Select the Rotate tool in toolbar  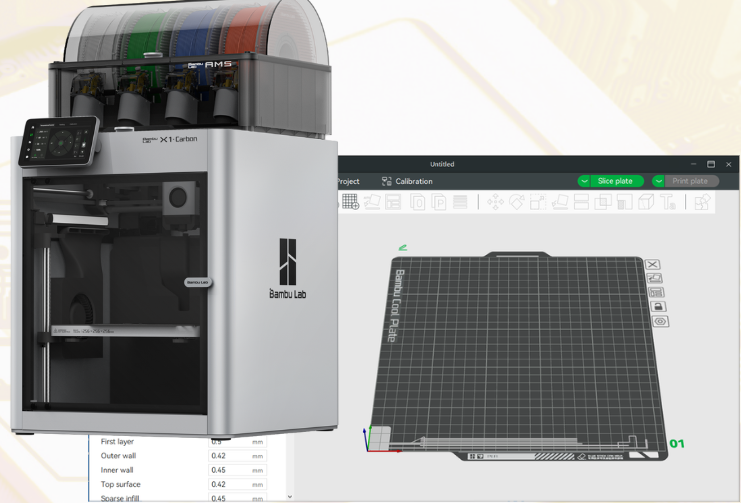(x=517, y=202)
